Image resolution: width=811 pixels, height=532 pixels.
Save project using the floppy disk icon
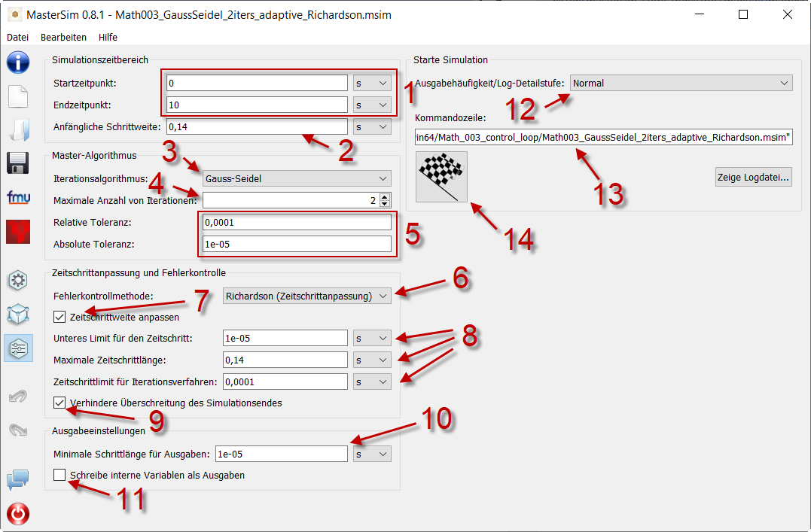18,163
